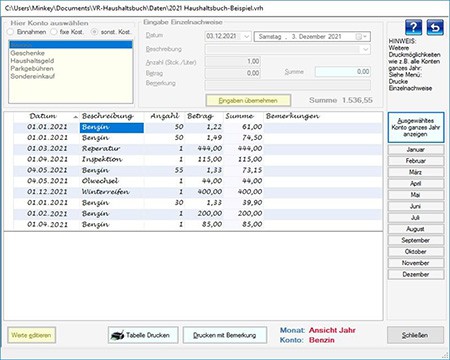Show the month November
The width and height of the screenshot is (450, 360).
click(416, 263)
